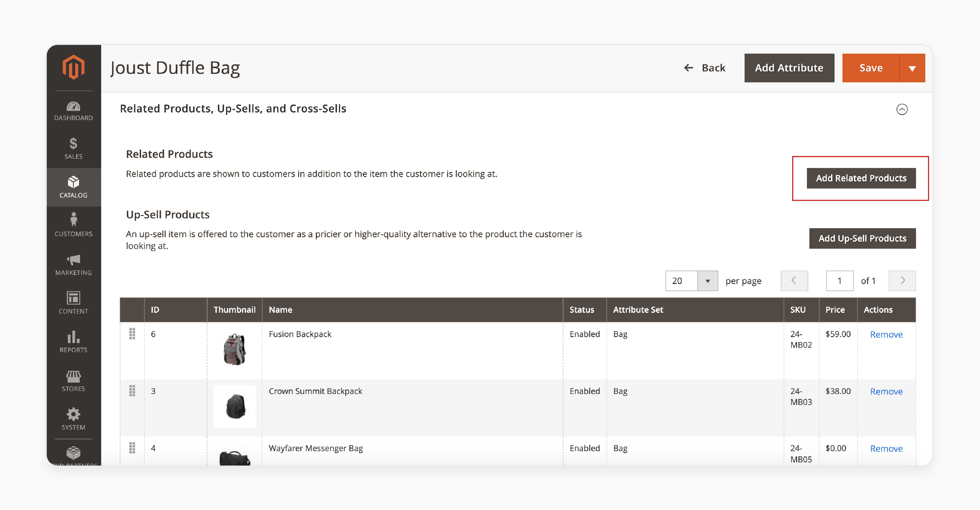Click the ID column header
This screenshot has height=510, width=980.
pos(175,310)
